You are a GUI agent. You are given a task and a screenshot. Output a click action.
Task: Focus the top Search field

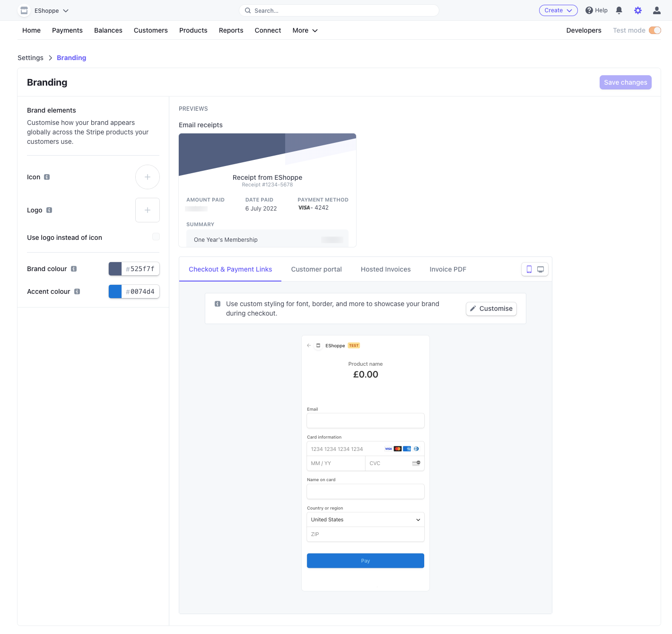tap(339, 10)
